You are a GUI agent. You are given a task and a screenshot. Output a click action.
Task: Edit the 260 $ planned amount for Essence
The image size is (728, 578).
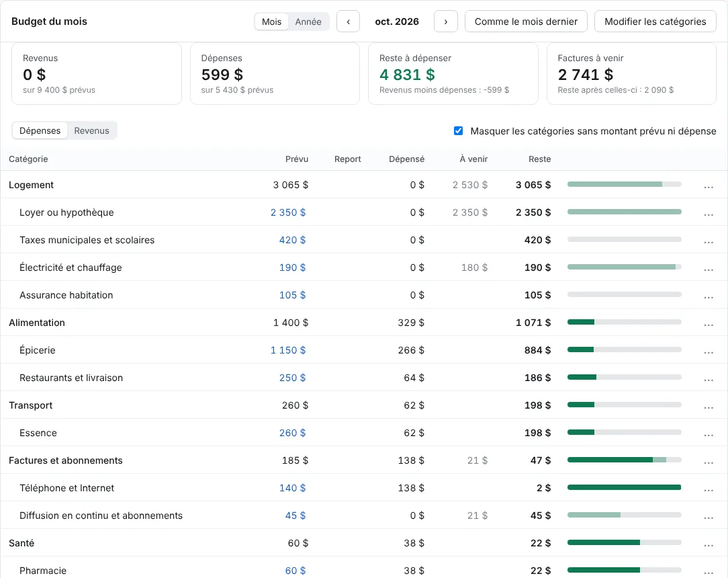pos(293,433)
